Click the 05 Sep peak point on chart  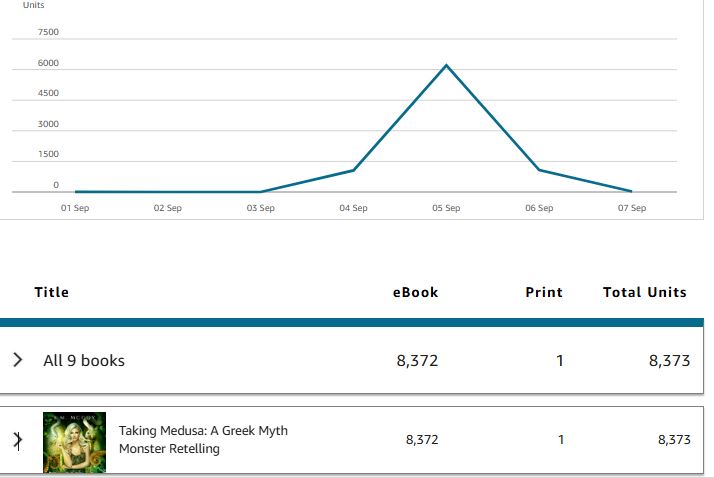point(446,66)
